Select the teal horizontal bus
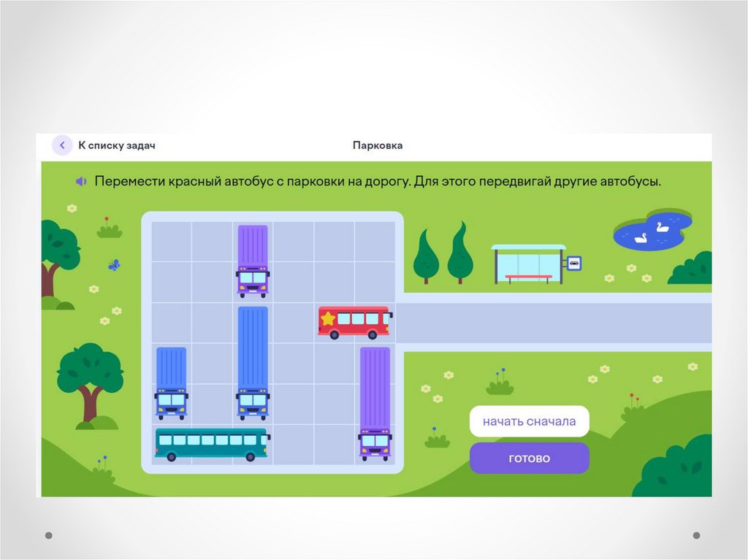The height and width of the screenshot is (560, 748). coord(213,445)
